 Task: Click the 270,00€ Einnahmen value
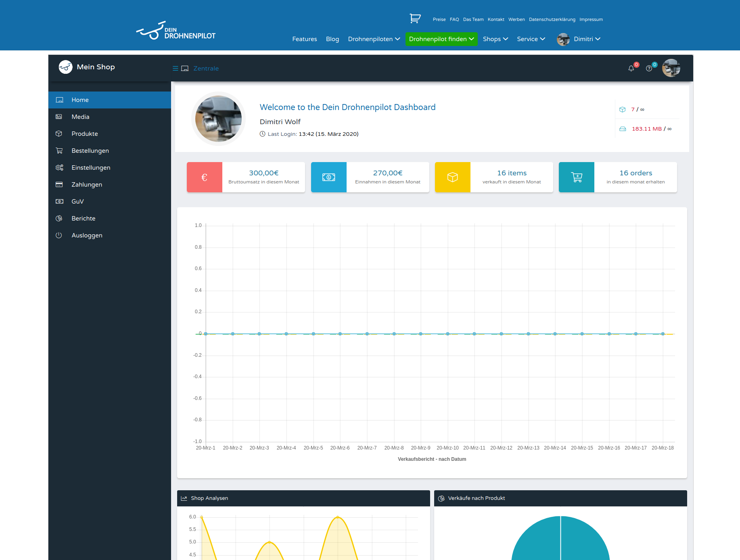pos(388,173)
